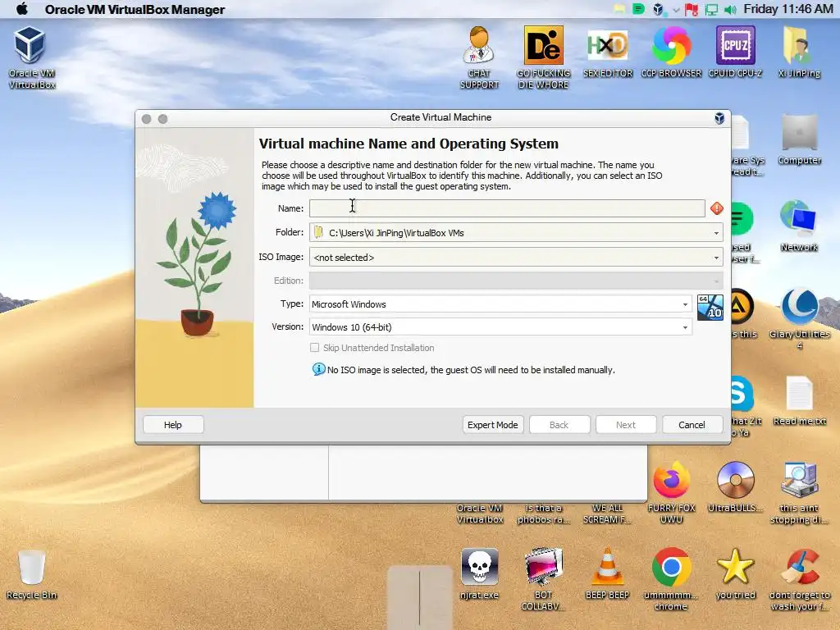Click the Oracle VM VirtualBox Manager menu title
The height and width of the screenshot is (630, 840).
[135, 10]
